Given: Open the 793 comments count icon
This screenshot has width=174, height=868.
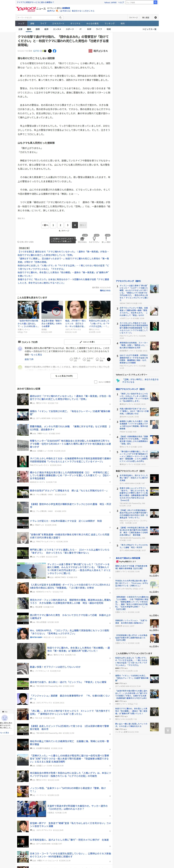Looking at the screenshot, I should point(36,51).
